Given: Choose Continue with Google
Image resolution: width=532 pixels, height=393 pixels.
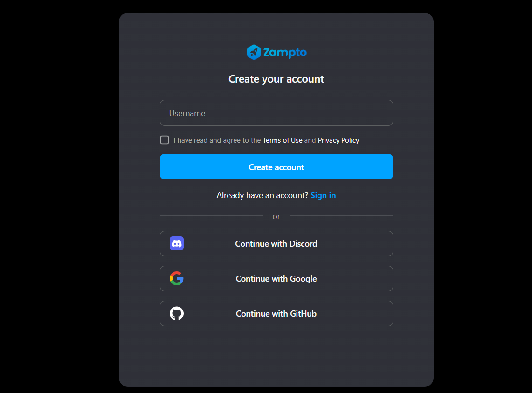Looking at the screenshot, I should pyautogui.click(x=276, y=279).
